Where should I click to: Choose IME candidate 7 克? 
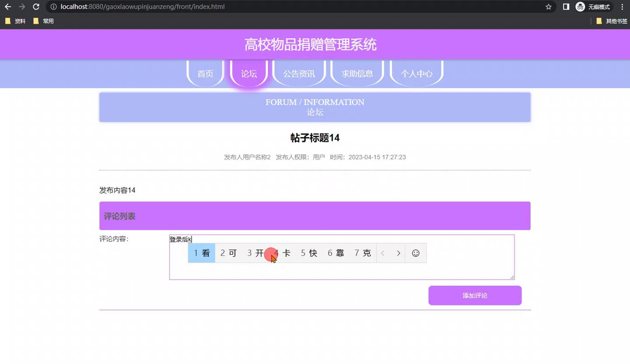click(x=363, y=253)
